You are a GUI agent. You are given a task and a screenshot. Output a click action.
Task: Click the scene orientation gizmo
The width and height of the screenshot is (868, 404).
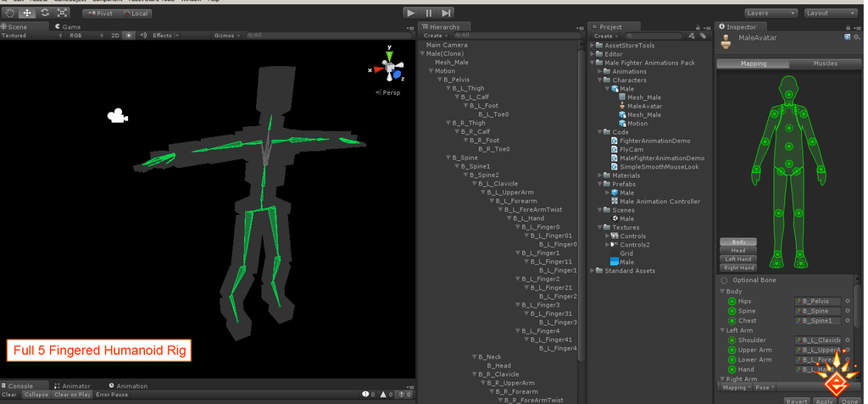(x=390, y=68)
